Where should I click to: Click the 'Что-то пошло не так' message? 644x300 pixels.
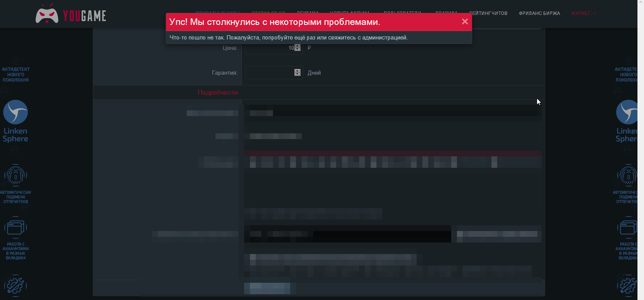pos(289,38)
